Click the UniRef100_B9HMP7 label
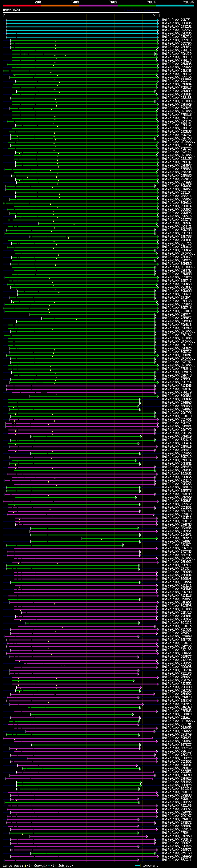The width and height of the screenshot is (197, 868). click(177, 165)
